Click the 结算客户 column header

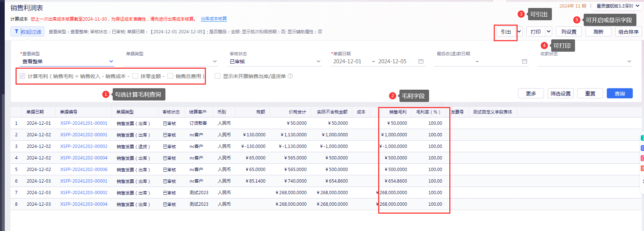(199, 112)
